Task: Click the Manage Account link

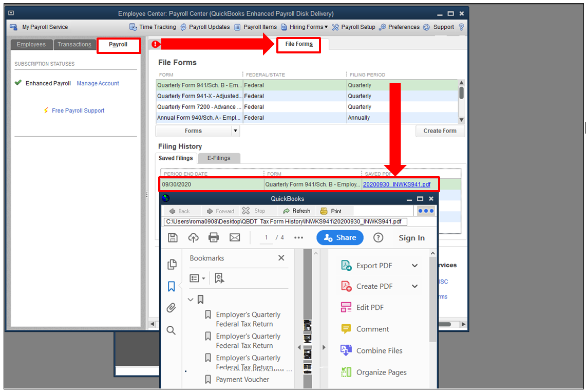Action: [98, 83]
